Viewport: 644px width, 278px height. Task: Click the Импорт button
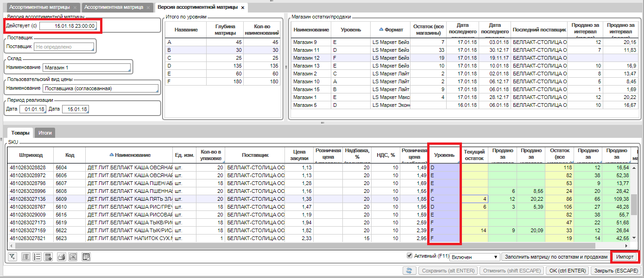(x=625, y=257)
